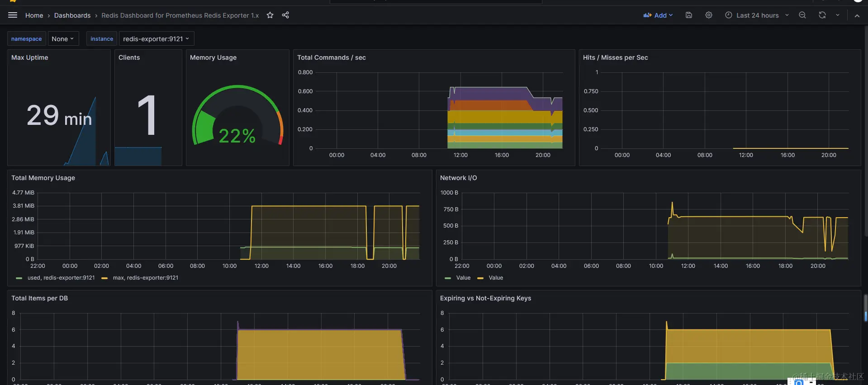Go to Home breadcrumb
Image resolution: width=868 pixels, height=385 pixels.
(x=34, y=15)
